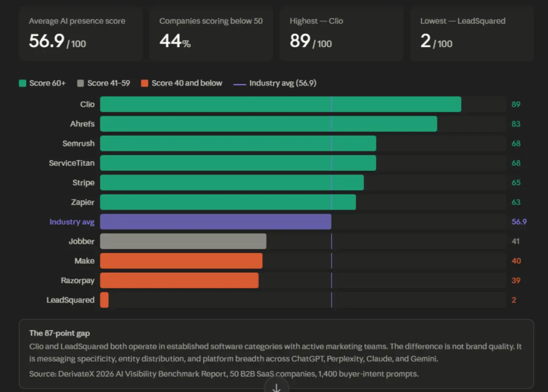Click the large "44%" figure

(x=175, y=41)
